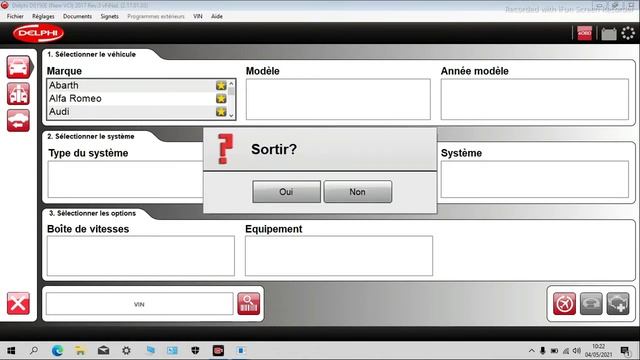Select Abarth in Marque list
This screenshot has height=360, width=640.
pyautogui.click(x=132, y=85)
